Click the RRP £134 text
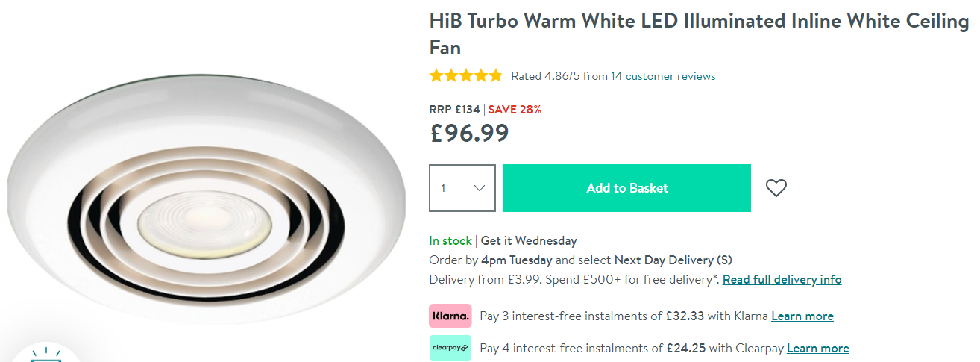Image resolution: width=980 pixels, height=362 pixels. [x=455, y=110]
